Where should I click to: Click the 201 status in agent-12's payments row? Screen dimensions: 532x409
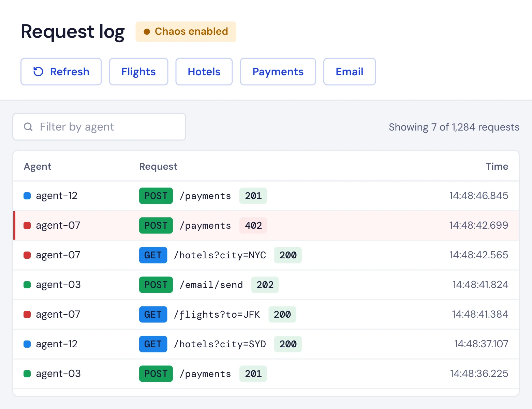pyautogui.click(x=253, y=196)
